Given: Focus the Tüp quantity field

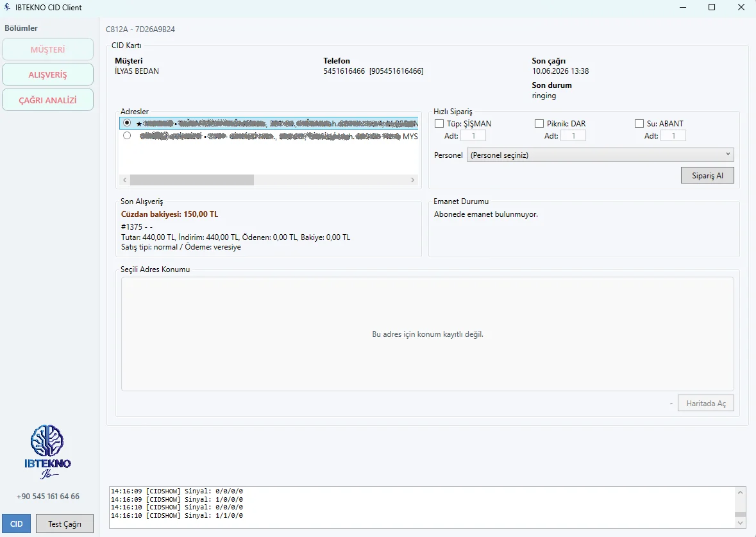Looking at the screenshot, I should 473,135.
